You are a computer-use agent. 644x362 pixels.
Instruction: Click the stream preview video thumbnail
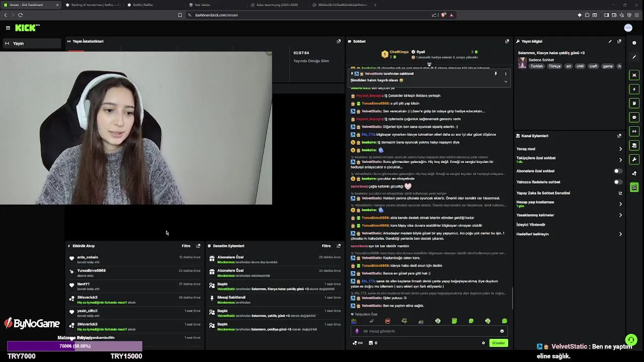point(136,128)
